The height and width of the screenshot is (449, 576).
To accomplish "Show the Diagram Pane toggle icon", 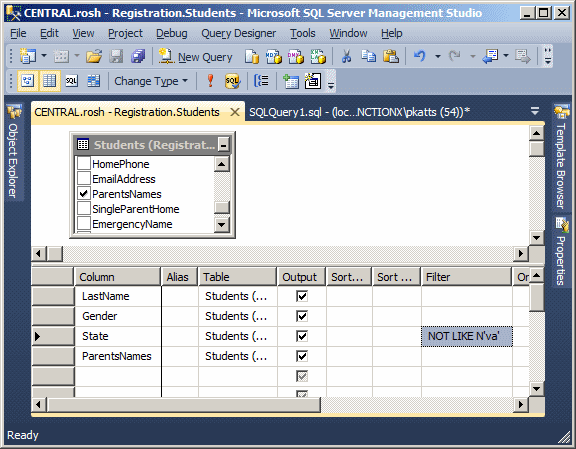I will tap(28, 80).
